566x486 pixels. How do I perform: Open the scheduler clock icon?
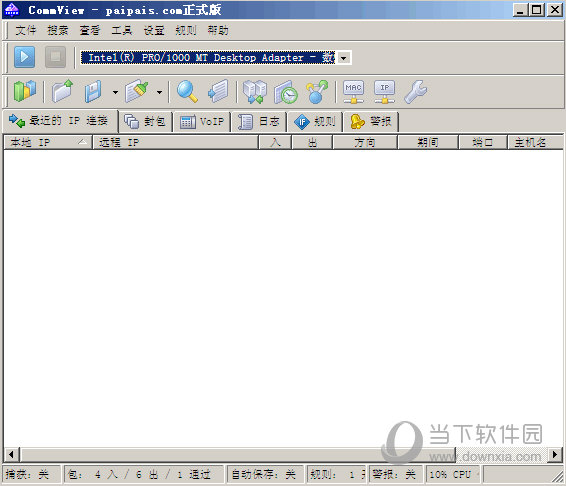tap(286, 92)
